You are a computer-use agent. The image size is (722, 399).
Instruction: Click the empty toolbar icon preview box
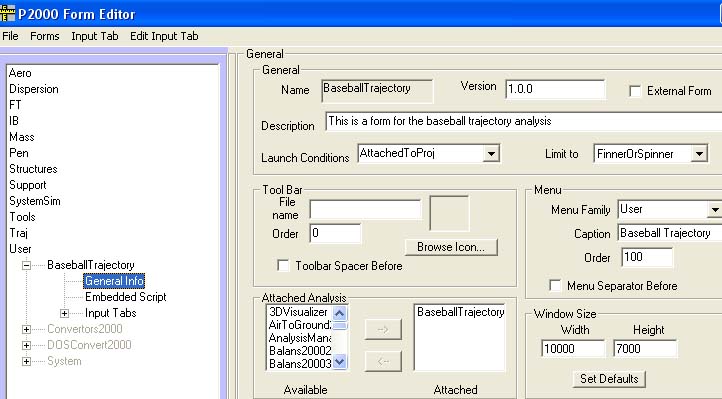[449, 213]
